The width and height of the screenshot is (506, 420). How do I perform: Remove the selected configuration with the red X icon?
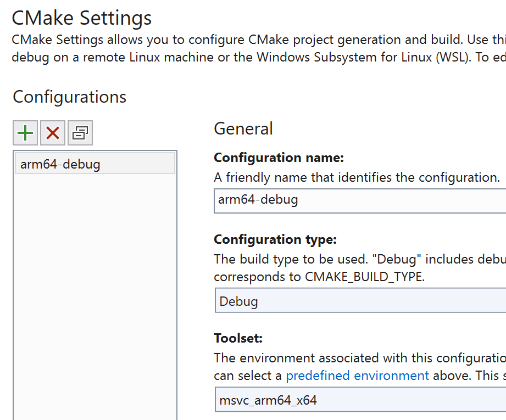[53, 133]
